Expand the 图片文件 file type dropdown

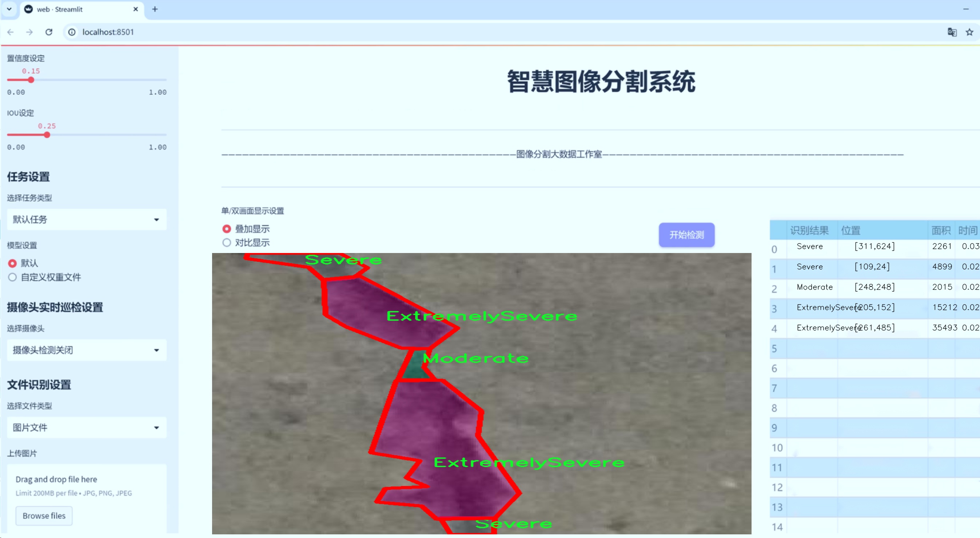(x=87, y=427)
